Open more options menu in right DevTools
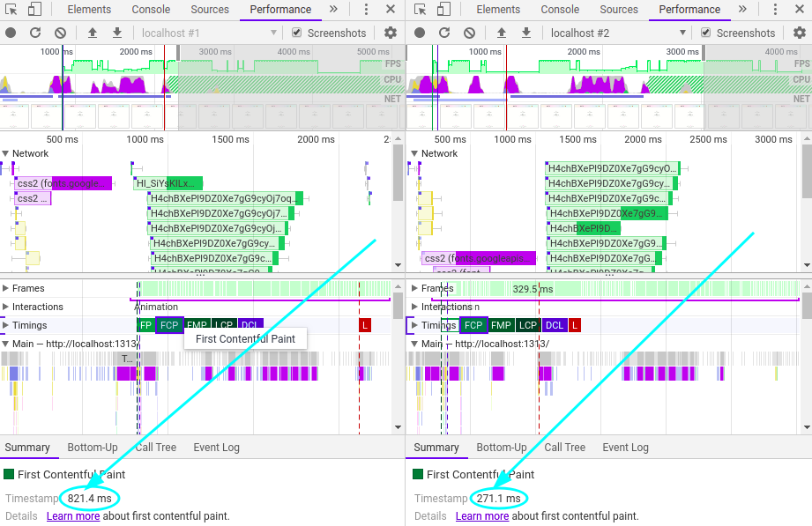 775,10
